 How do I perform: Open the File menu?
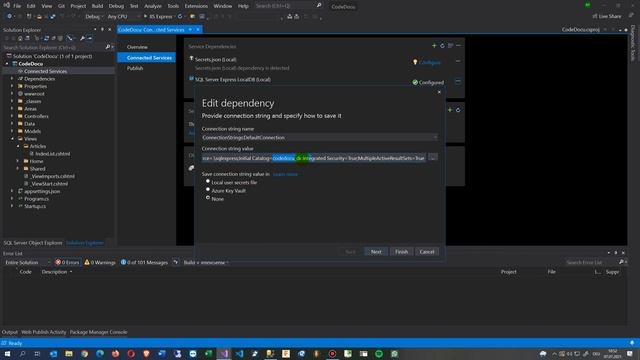pyautogui.click(x=17, y=6)
